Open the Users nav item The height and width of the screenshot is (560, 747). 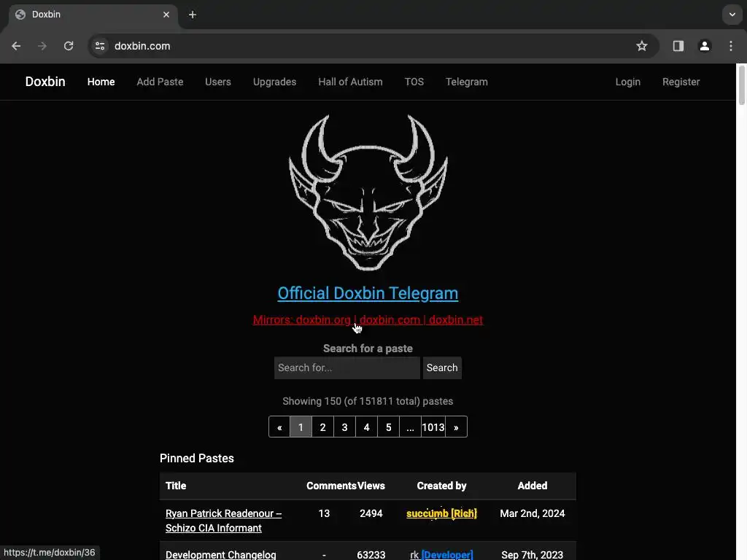coord(218,82)
